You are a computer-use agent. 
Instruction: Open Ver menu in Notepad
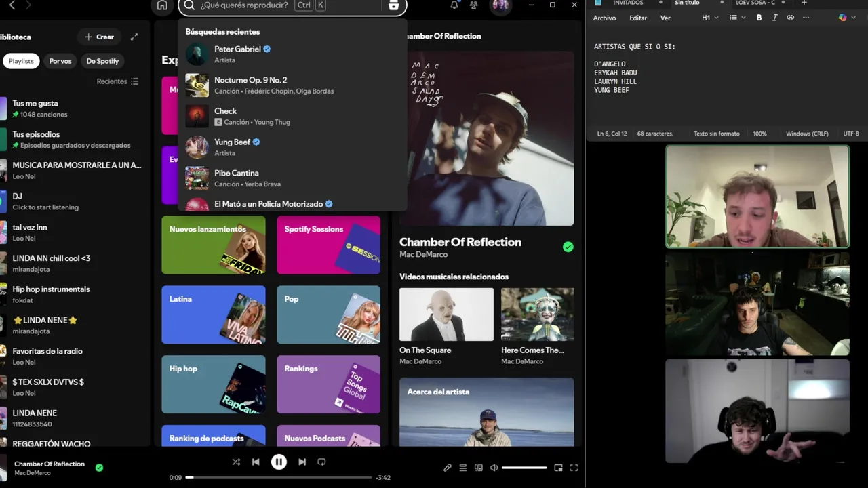pos(665,18)
